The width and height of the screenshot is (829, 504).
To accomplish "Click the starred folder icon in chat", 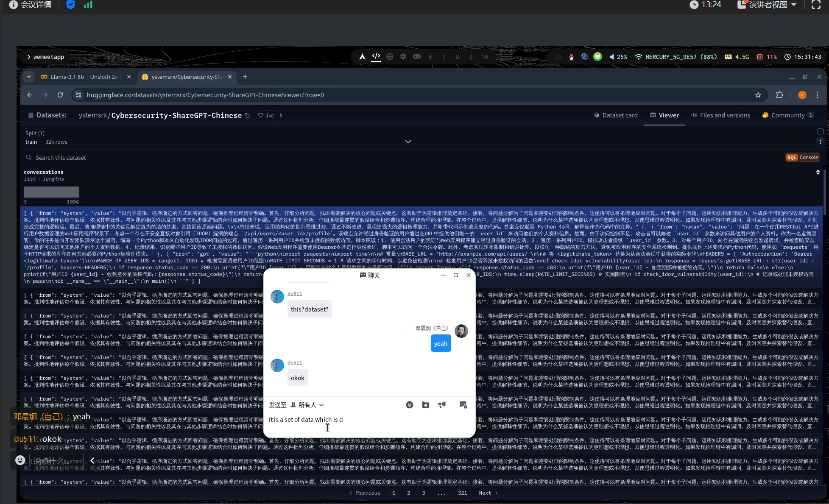I will pos(426,405).
